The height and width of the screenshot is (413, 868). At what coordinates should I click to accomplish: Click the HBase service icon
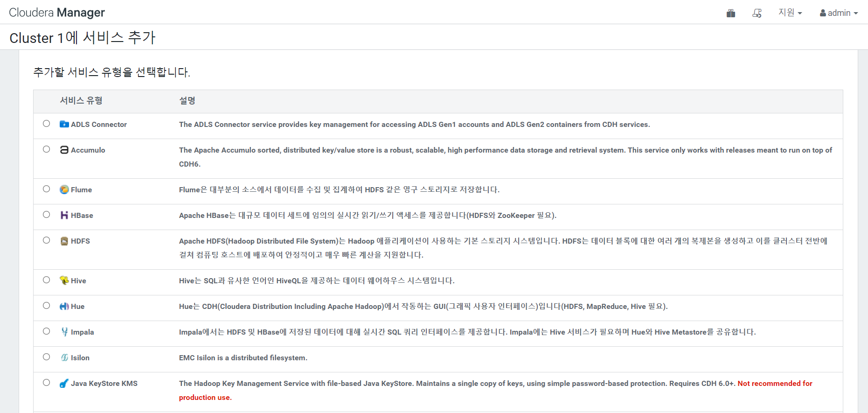[x=64, y=215]
